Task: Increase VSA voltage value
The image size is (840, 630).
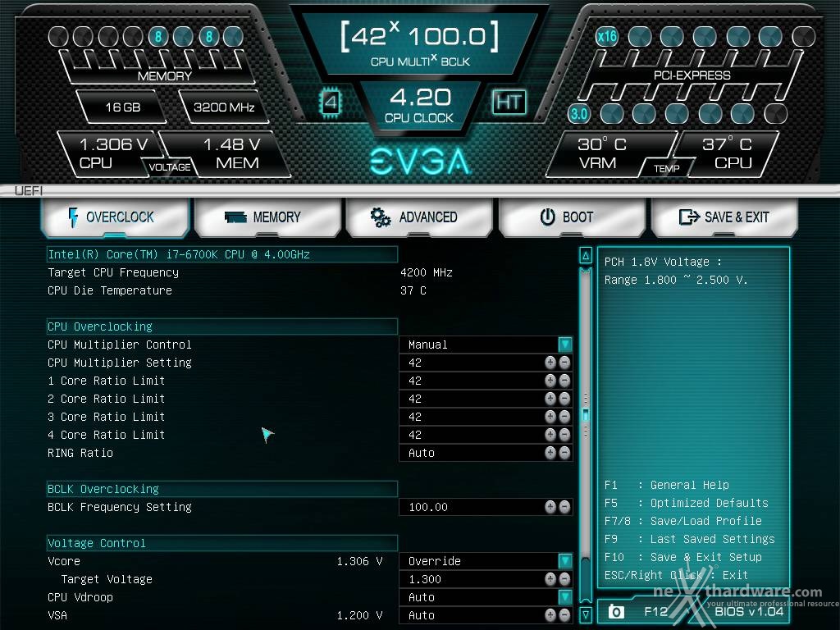Action: tap(550, 615)
